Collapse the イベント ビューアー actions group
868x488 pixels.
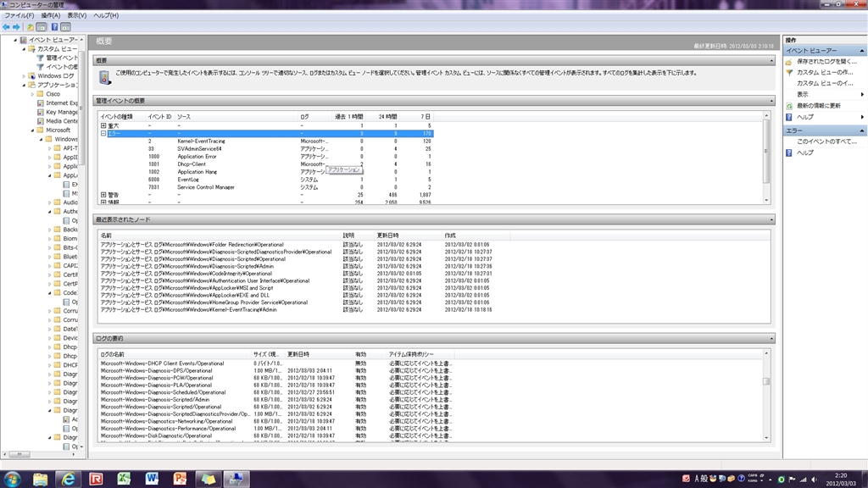pos(862,50)
